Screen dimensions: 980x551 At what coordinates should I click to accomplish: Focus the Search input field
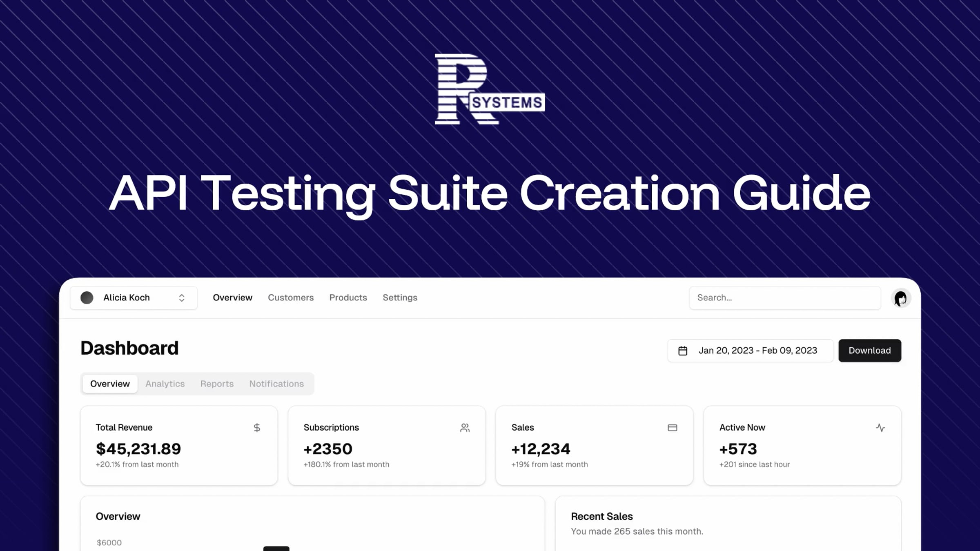(x=785, y=298)
